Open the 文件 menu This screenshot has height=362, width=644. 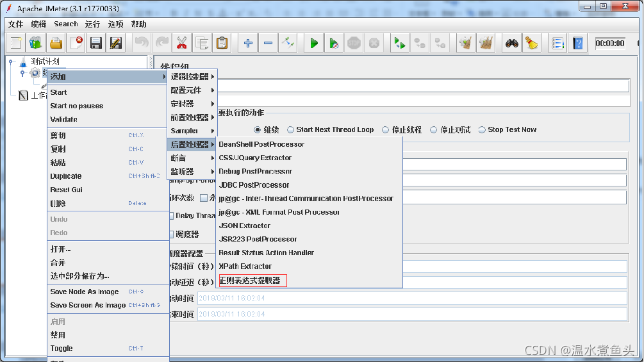15,24
